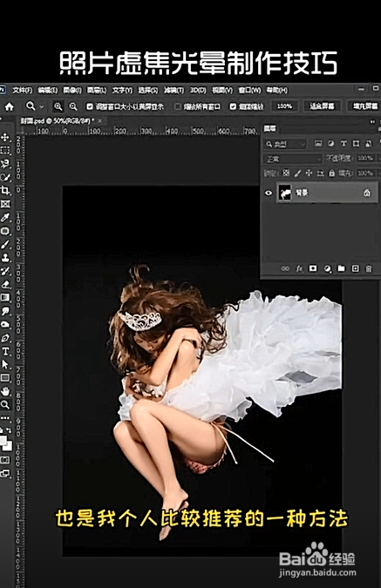This screenshot has width=381, height=588.
Task: Choose Zoom Out mode in options bar
Action: pos(73,107)
